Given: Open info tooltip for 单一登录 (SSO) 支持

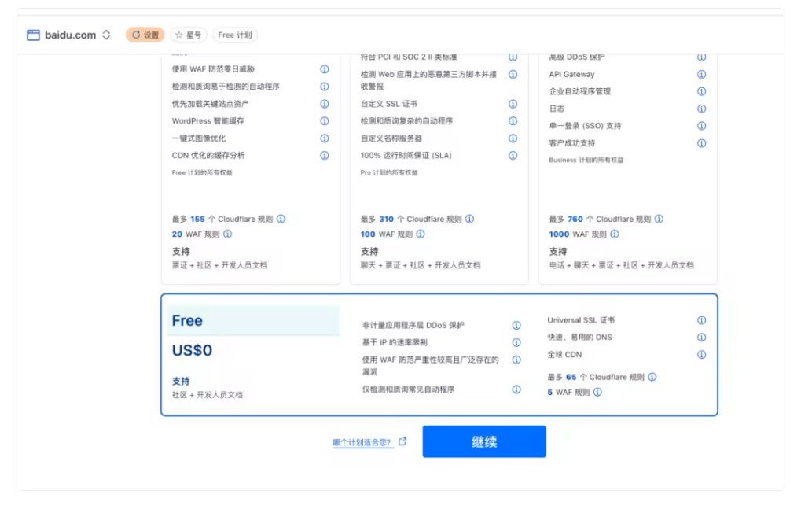Looking at the screenshot, I should pos(701,126).
